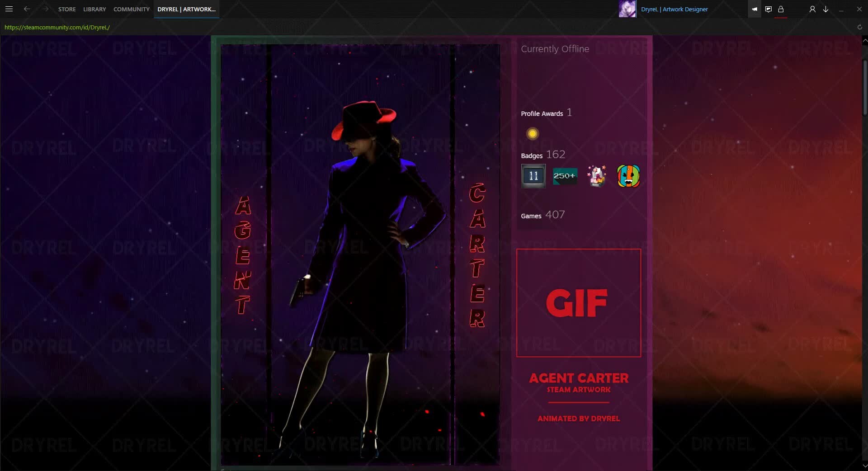Viewport: 868px width, 471px height.
Task: Select the Years of Service badge icon
Action: (x=533, y=176)
